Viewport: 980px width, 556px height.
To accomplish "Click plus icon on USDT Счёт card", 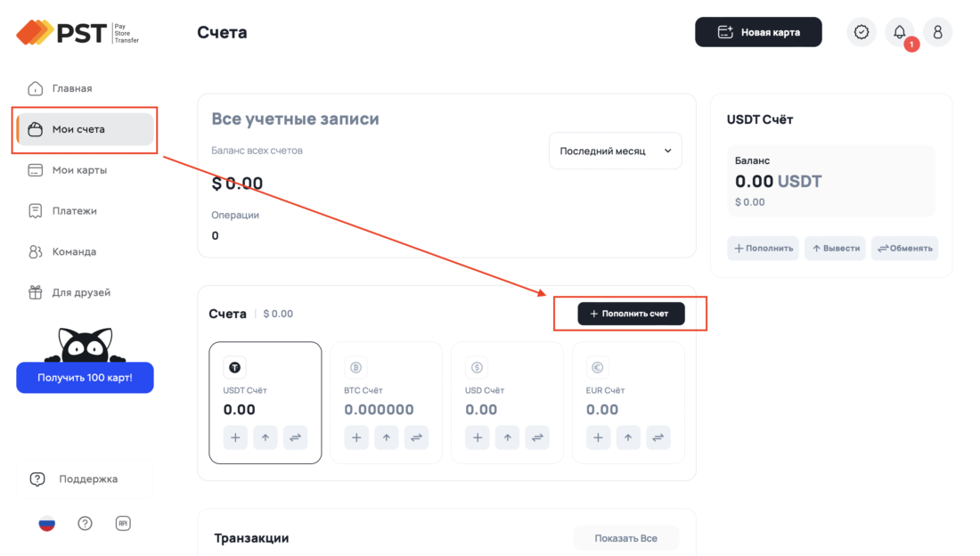I will tap(235, 437).
